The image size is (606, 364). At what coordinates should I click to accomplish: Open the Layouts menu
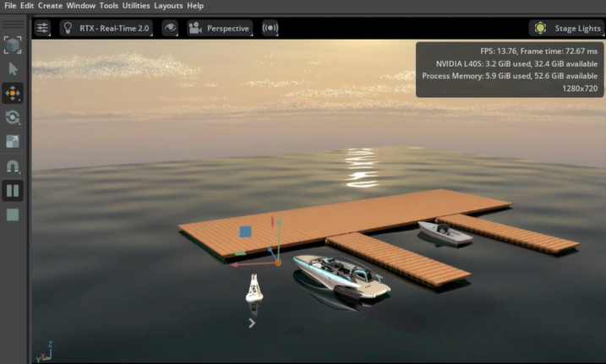click(x=168, y=6)
